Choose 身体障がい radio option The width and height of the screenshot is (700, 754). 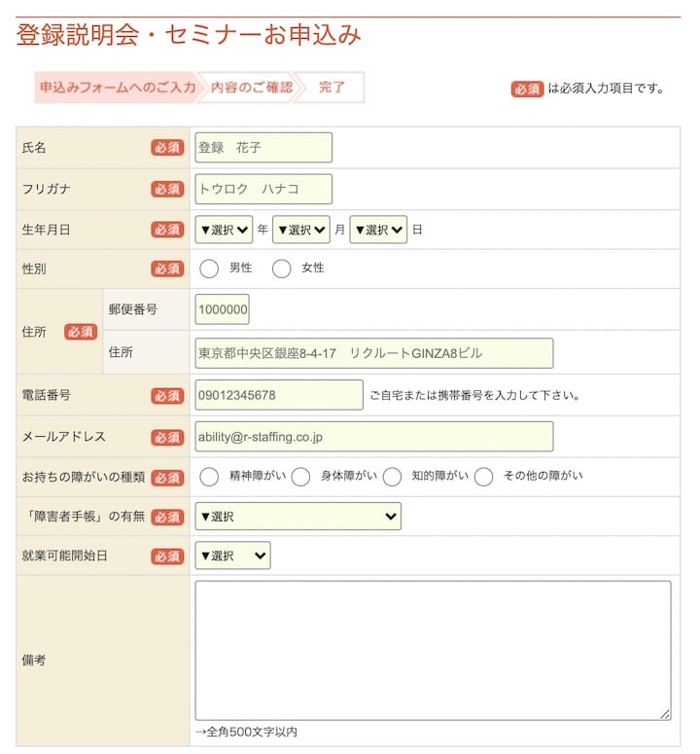pyautogui.click(x=300, y=477)
